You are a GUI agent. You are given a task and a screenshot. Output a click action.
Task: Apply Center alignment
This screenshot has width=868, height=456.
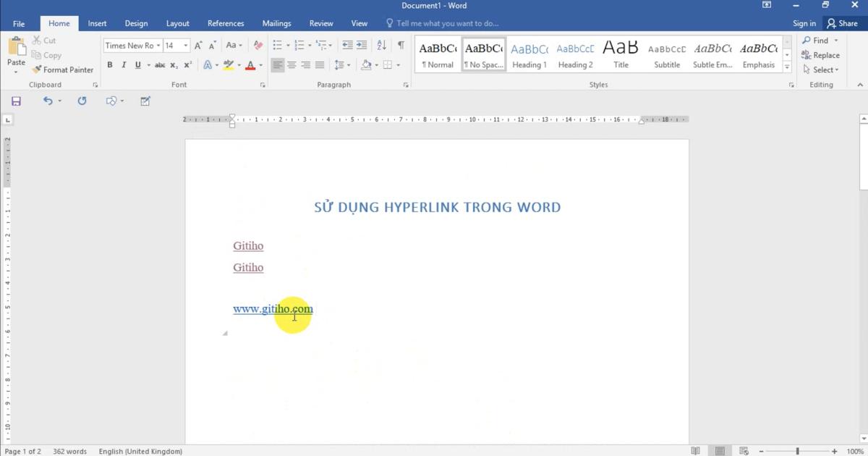coord(292,64)
